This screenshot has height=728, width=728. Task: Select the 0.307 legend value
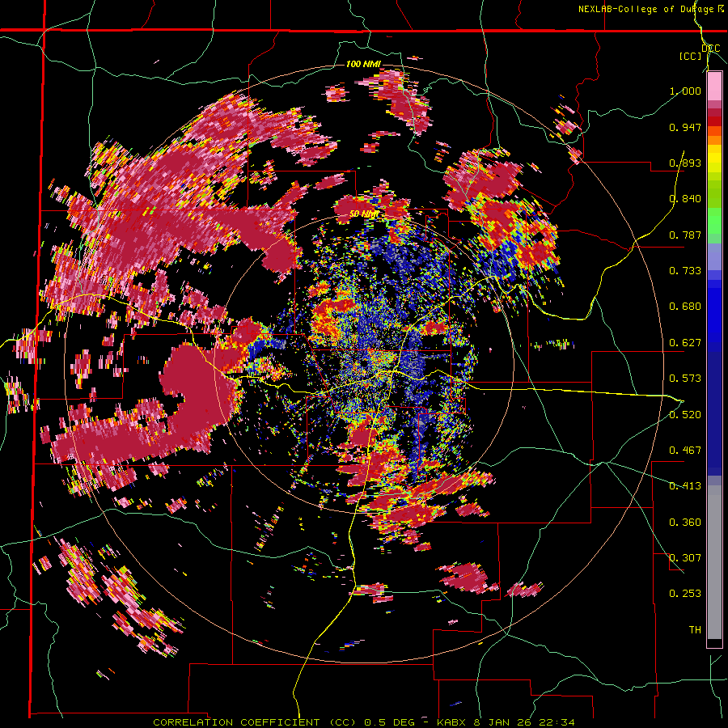(685, 558)
